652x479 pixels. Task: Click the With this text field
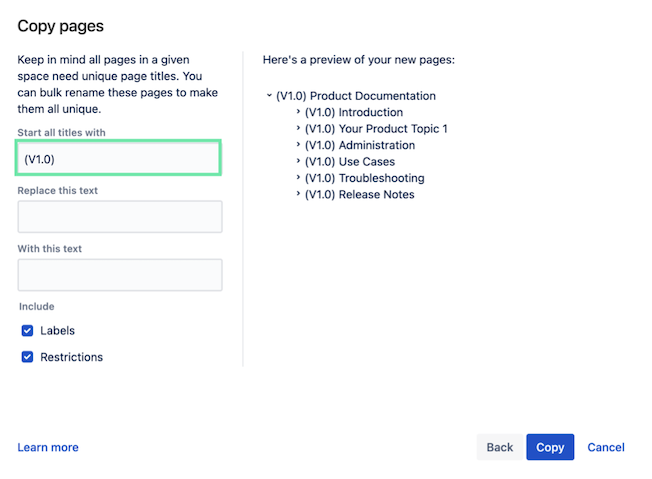(119, 275)
